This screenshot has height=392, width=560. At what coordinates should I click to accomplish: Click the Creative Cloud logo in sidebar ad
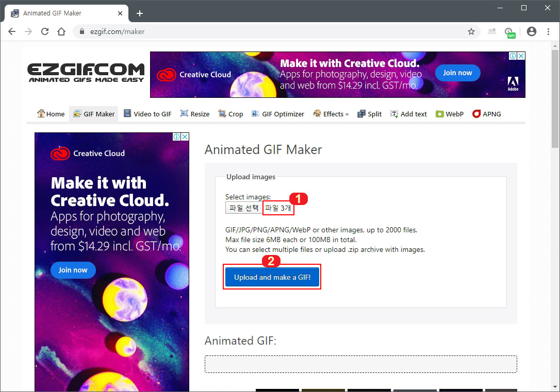88,154
